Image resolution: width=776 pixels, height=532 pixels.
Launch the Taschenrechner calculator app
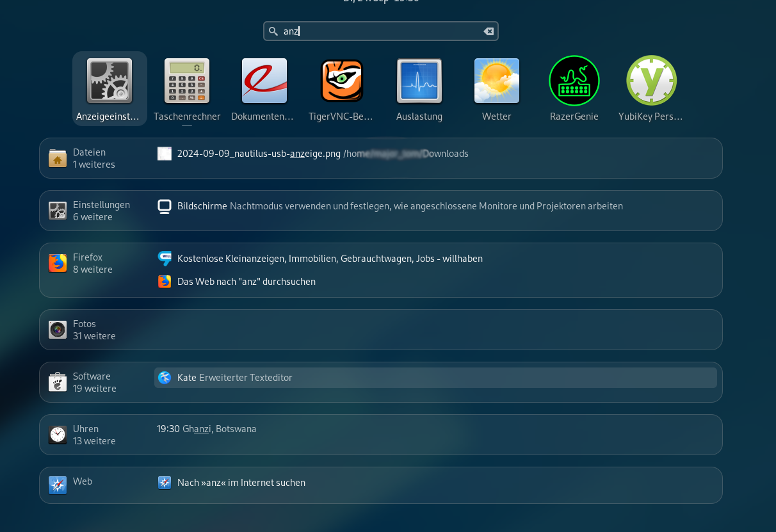(x=187, y=81)
